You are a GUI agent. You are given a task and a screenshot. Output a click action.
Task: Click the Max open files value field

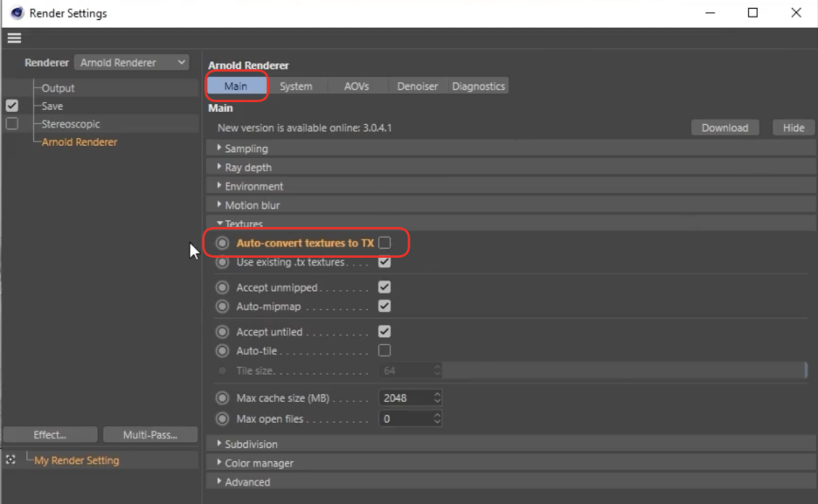point(406,418)
